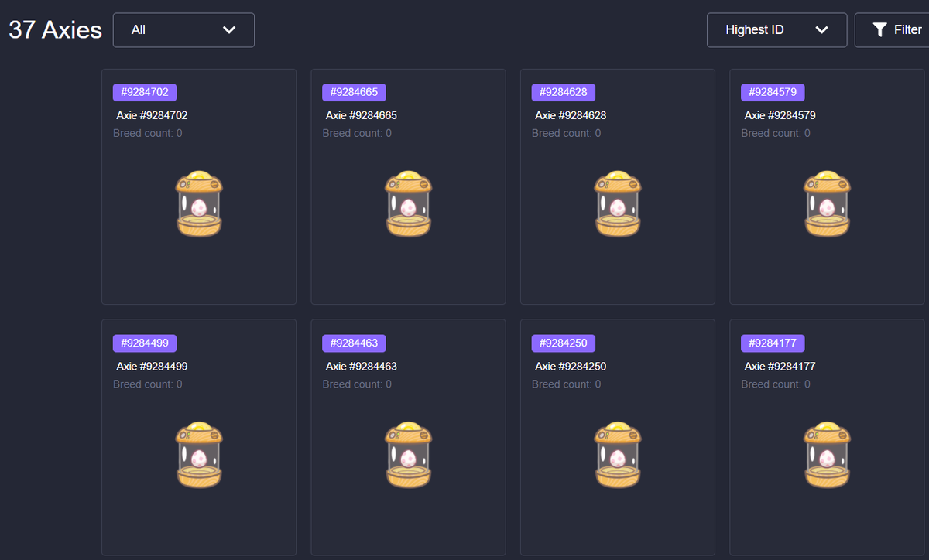The height and width of the screenshot is (560, 929).
Task: Click Breed count under Axie #9284702
Action: (x=148, y=133)
